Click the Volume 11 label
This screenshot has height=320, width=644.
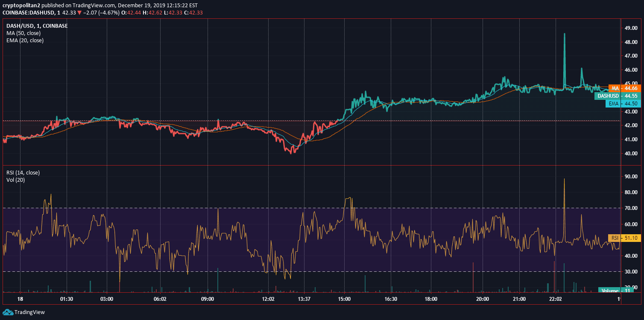[616, 291]
